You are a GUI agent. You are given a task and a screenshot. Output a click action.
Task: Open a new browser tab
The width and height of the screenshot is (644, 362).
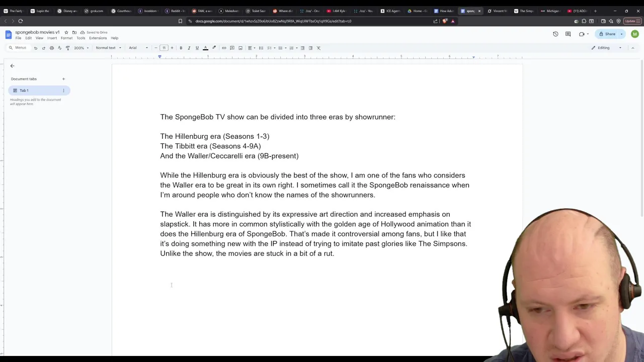tap(595, 11)
